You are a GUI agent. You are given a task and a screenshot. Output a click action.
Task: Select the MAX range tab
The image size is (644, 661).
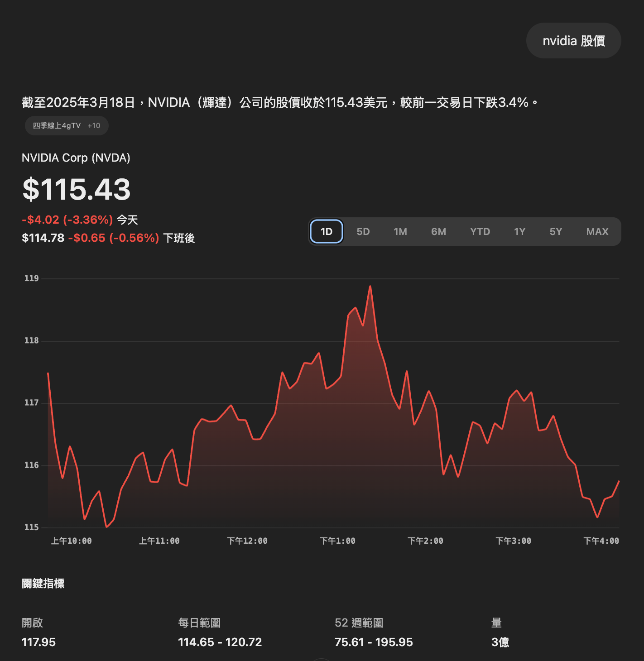(x=597, y=231)
